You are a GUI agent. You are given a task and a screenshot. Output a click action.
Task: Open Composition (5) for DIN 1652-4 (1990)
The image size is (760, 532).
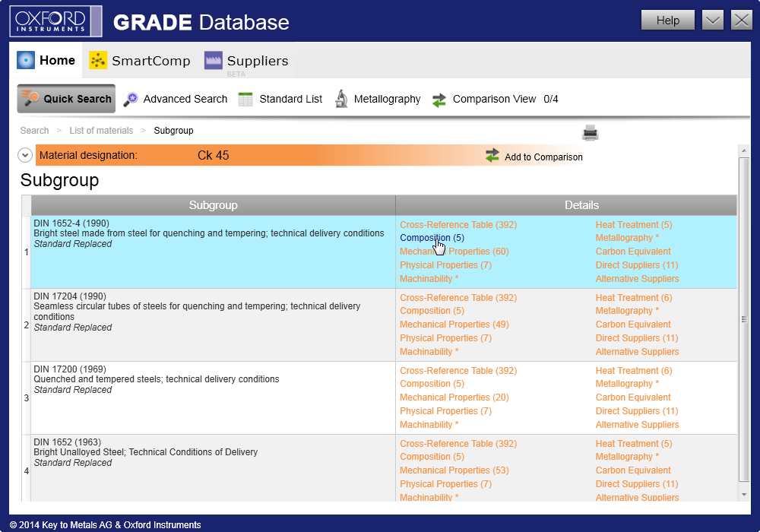[x=432, y=237]
